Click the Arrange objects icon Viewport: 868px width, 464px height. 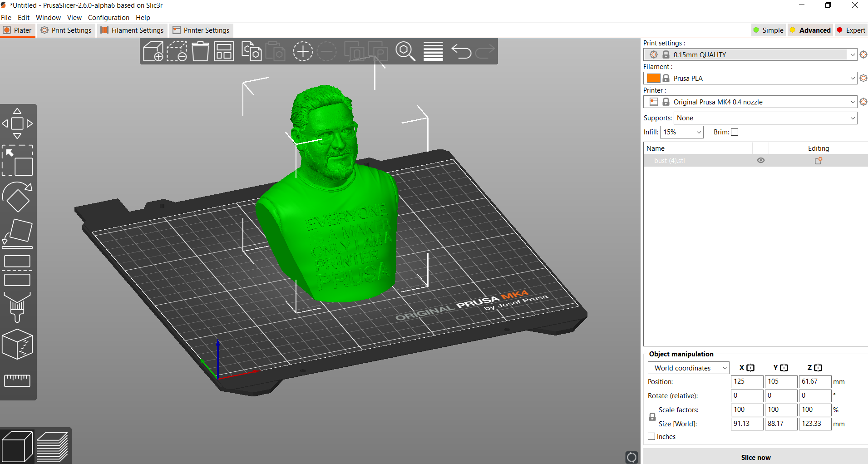tap(224, 51)
